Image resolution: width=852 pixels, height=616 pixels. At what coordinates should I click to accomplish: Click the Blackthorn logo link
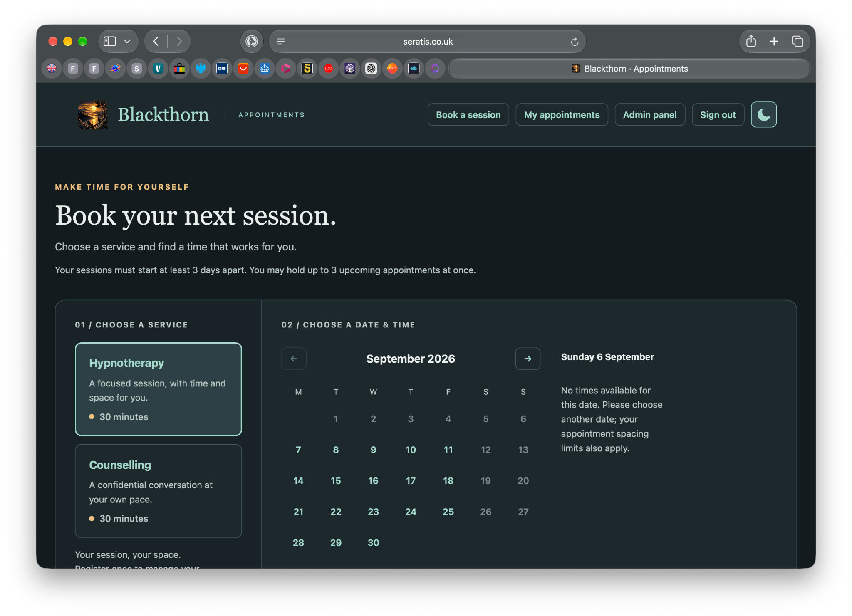pos(144,115)
